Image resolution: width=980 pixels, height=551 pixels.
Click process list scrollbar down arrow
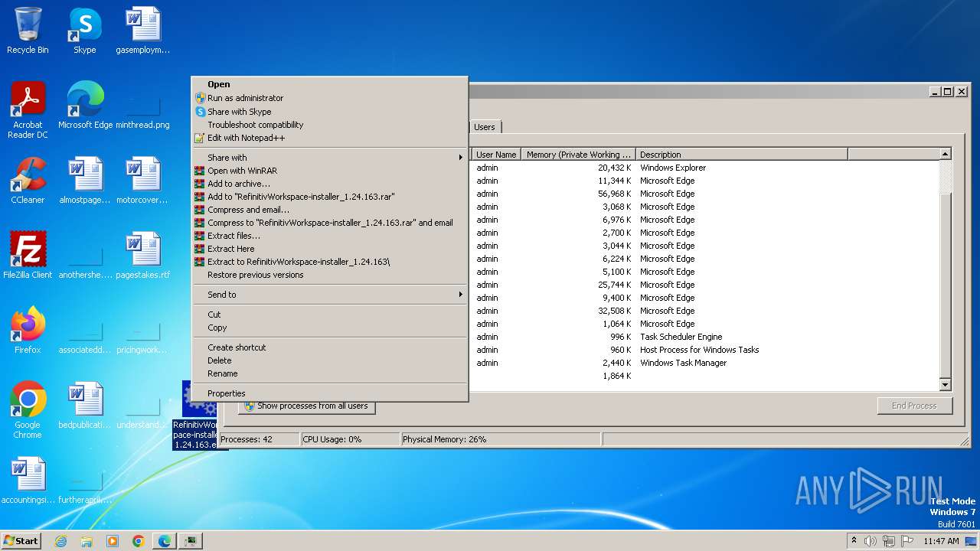[x=945, y=385]
